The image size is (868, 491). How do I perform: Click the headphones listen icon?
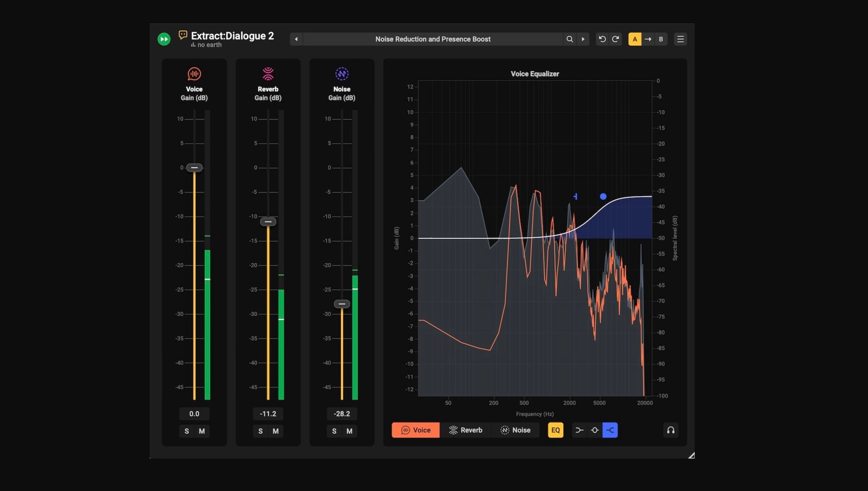tap(670, 430)
